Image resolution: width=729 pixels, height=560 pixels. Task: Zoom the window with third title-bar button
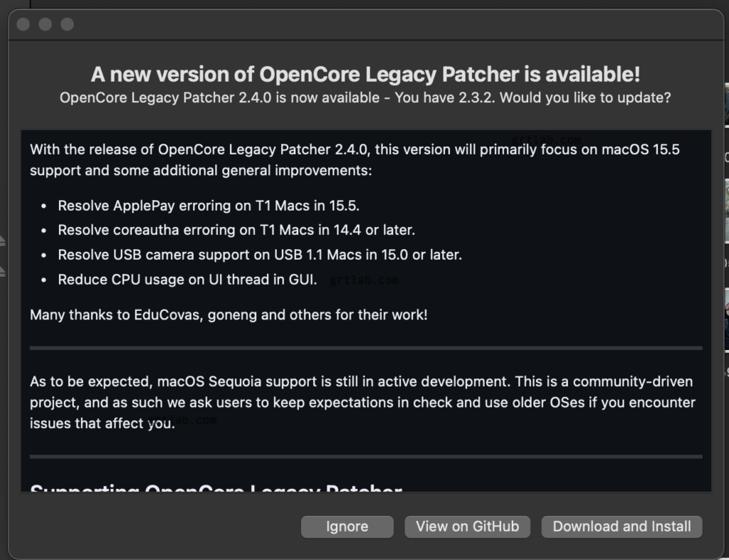68,24
